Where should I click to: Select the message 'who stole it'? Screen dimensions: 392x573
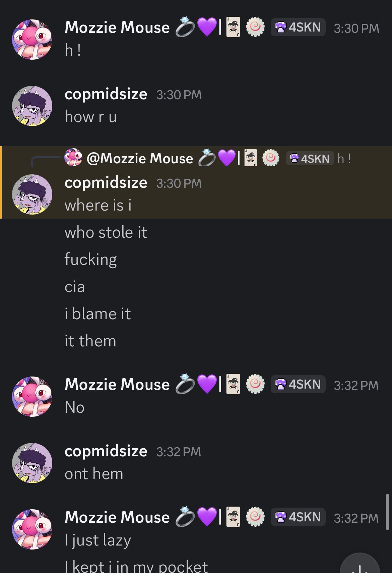click(106, 232)
